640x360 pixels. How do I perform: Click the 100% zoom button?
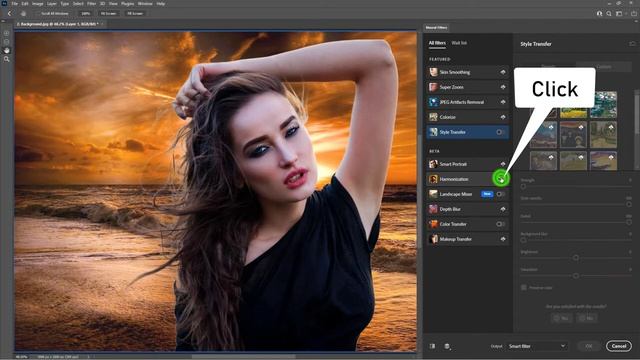click(x=85, y=13)
